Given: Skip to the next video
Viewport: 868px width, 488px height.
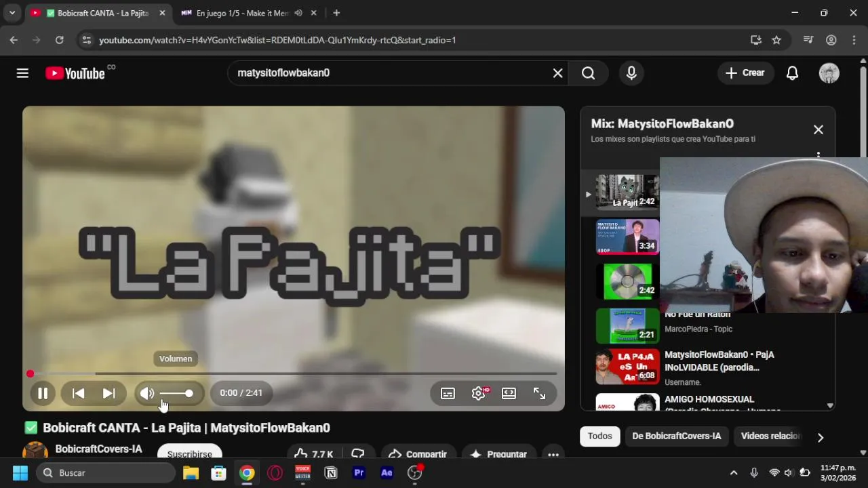Looking at the screenshot, I should tap(108, 393).
